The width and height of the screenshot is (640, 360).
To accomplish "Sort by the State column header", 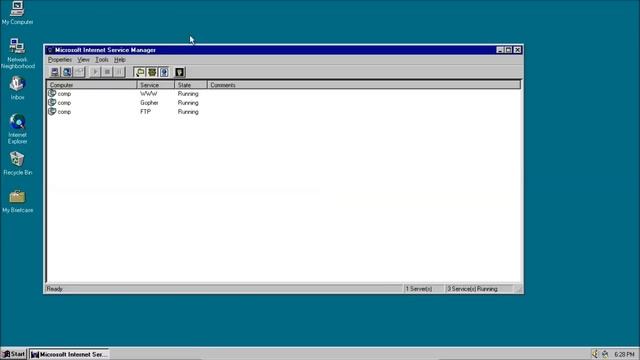I will (191, 85).
